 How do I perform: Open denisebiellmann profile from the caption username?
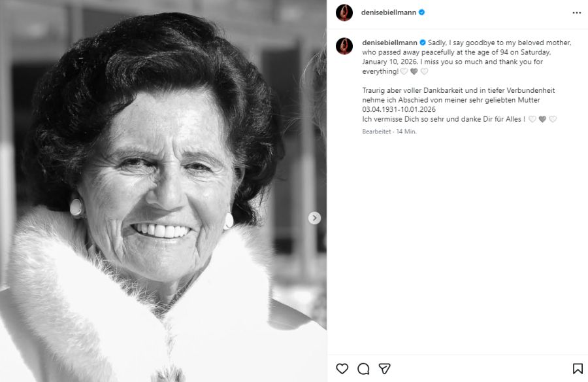[x=389, y=43]
